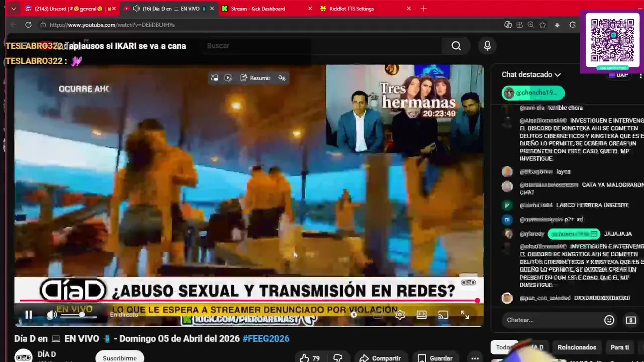Open a new browser tab with plus
This screenshot has height=362, width=644.
tap(423, 9)
